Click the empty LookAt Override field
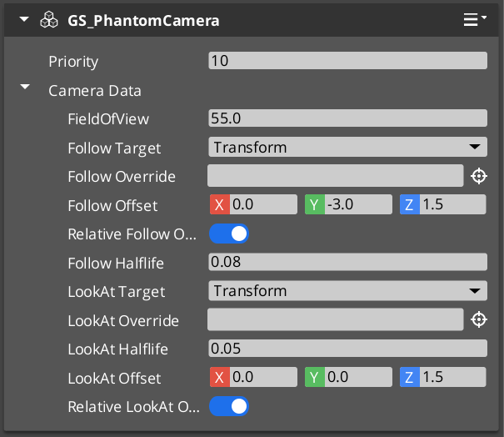The height and width of the screenshot is (437, 504). pos(335,319)
